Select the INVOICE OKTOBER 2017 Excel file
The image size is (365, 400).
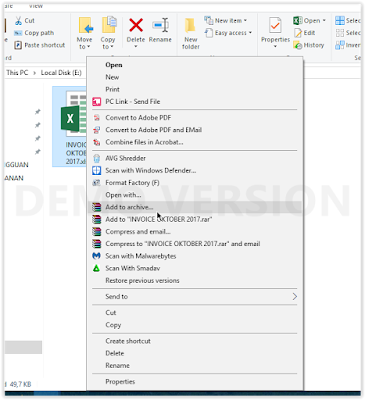(70, 127)
